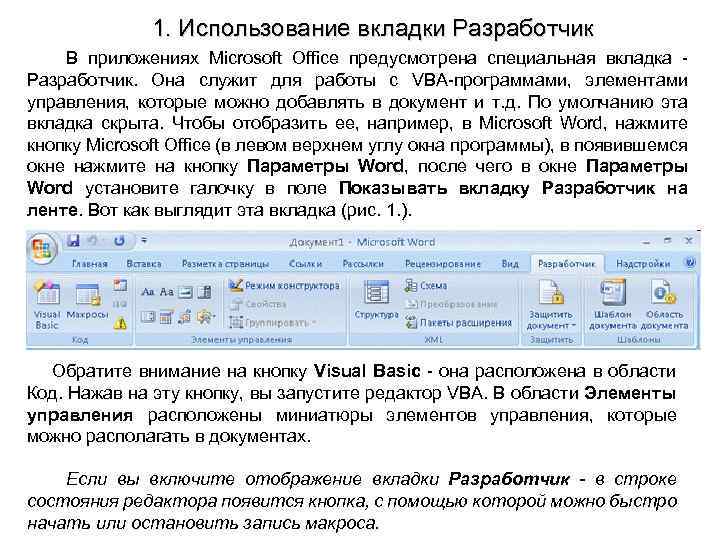720x540 pixels.
Task: Click the Документ1 - Microsoft Word title
Action: click(362, 242)
